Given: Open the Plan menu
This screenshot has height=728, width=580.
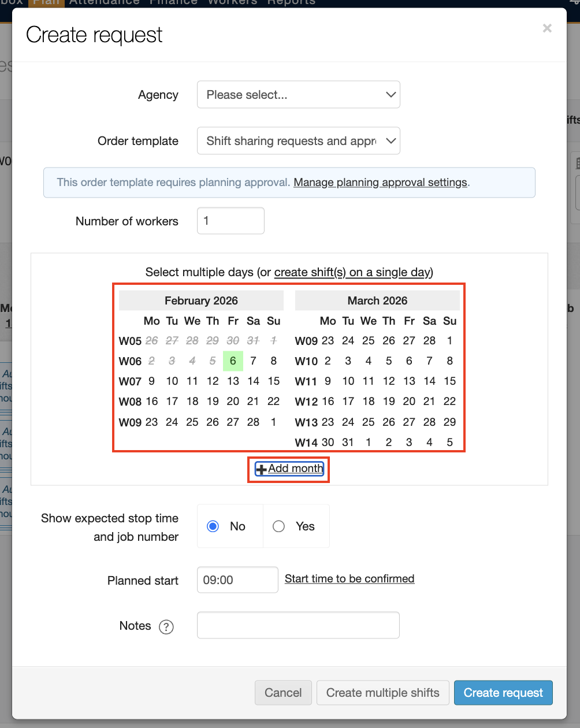Looking at the screenshot, I should 46,2.
